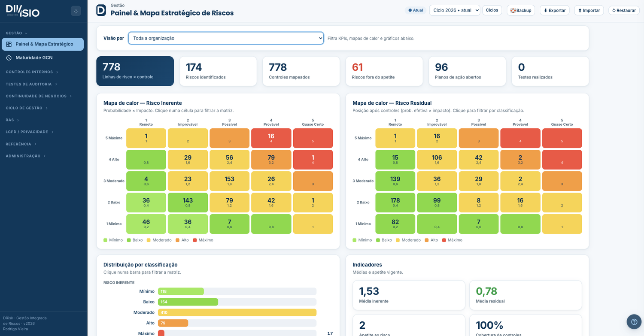
Task: Open the help button with question mark
Action: [x=634, y=322]
